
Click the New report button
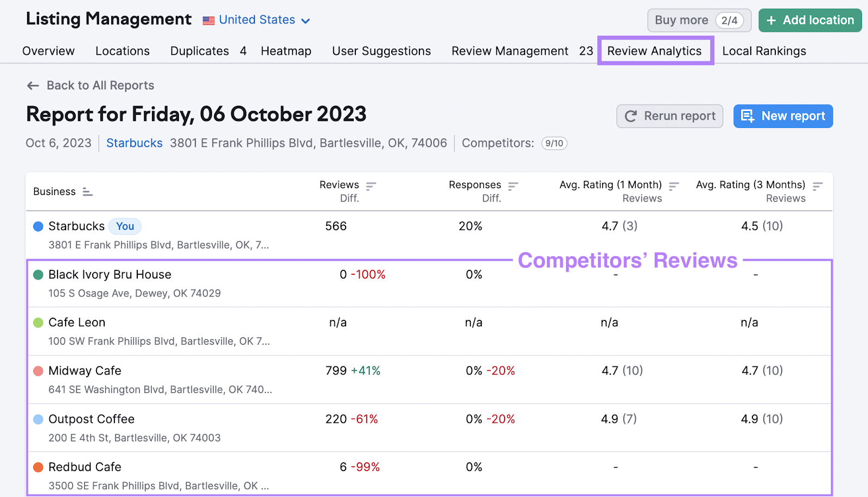tap(783, 115)
